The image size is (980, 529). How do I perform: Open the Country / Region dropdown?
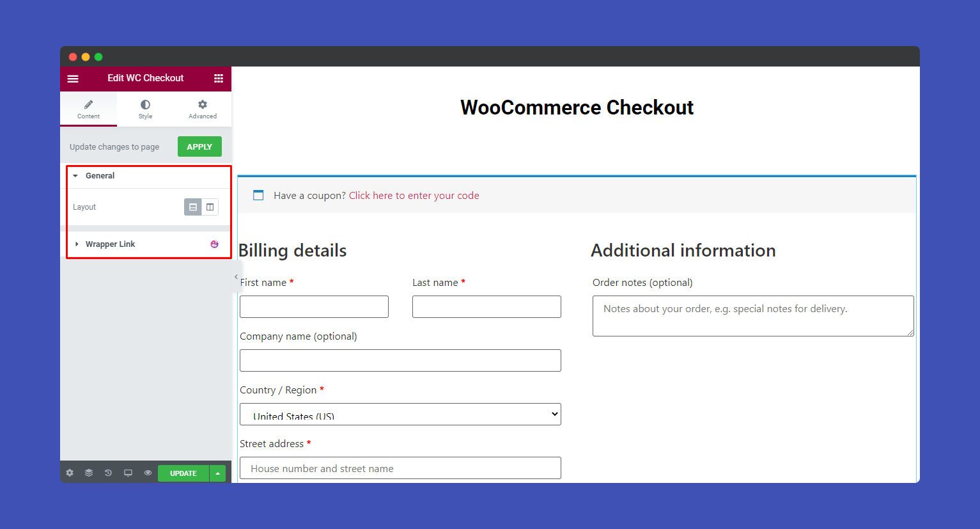(x=400, y=414)
